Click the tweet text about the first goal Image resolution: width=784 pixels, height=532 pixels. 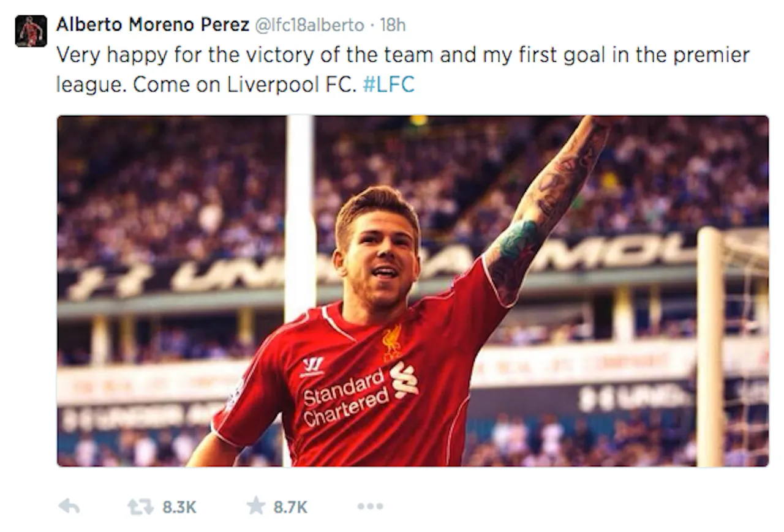coord(402,69)
